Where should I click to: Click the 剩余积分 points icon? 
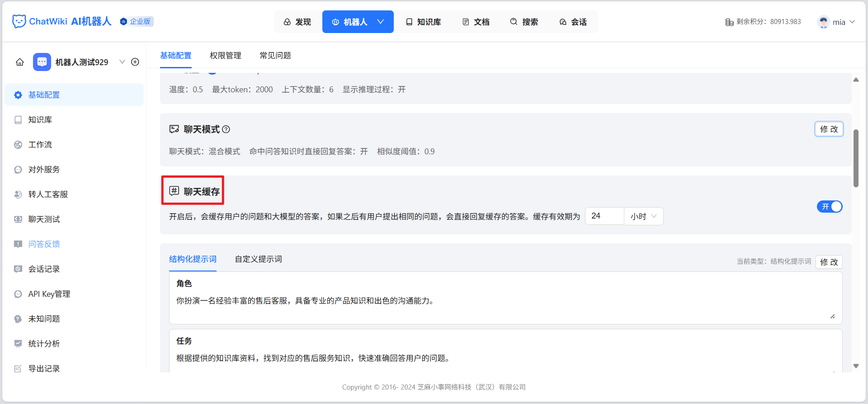point(729,22)
